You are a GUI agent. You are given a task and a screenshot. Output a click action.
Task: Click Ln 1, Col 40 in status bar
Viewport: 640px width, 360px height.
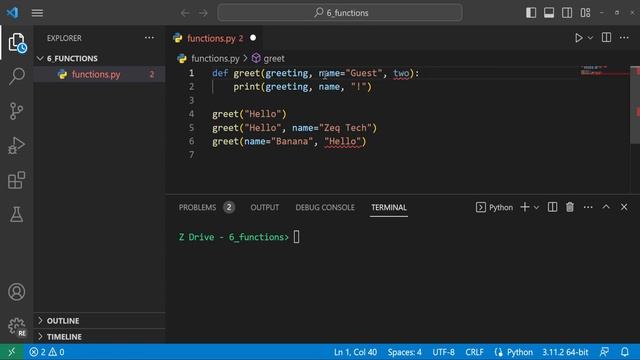pos(356,352)
